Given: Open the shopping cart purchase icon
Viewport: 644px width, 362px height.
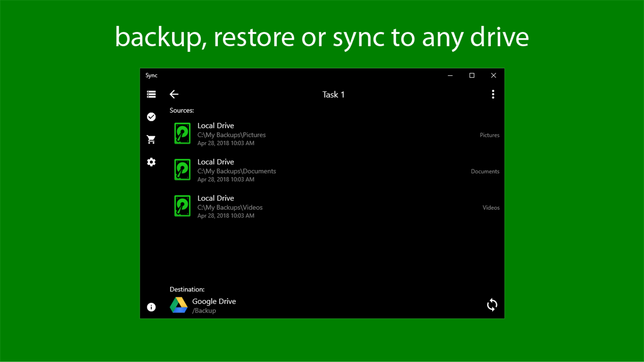Looking at the screenshot, I should 151,139.
